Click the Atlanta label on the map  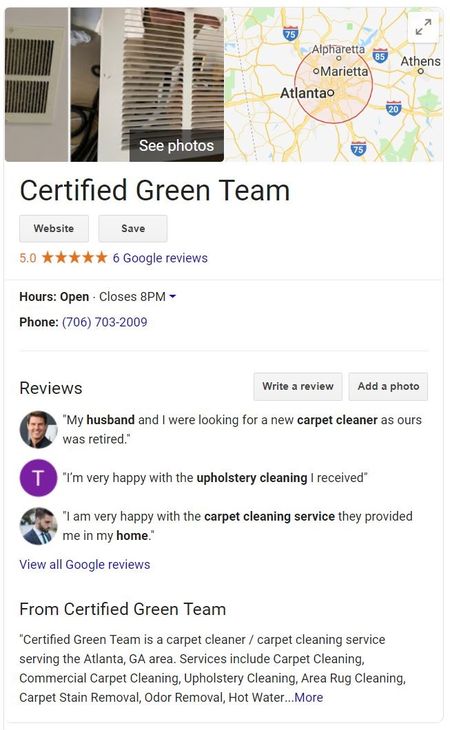point(304,93)
